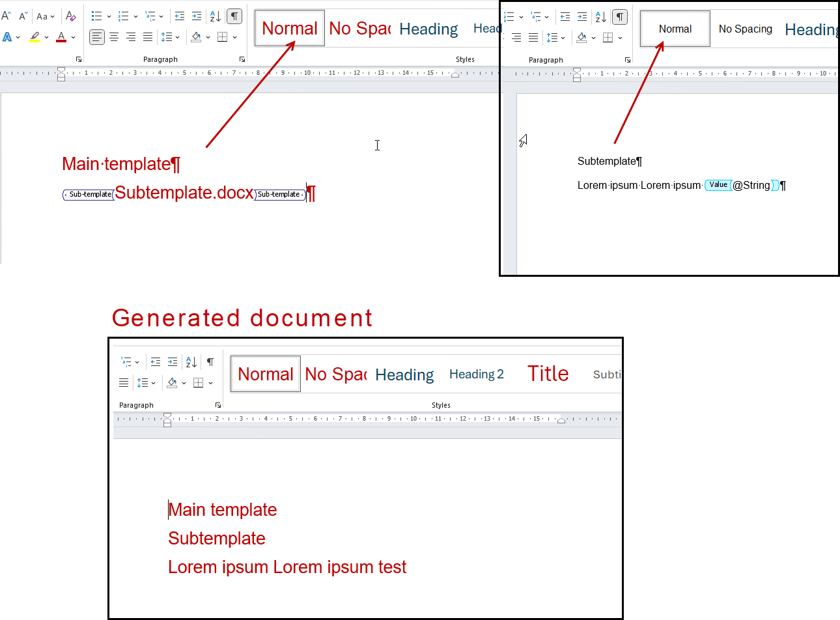The width and height of the screenshot is (840, 620).
Task: Toggle Align Right in main template window
Action: [131, 37]
